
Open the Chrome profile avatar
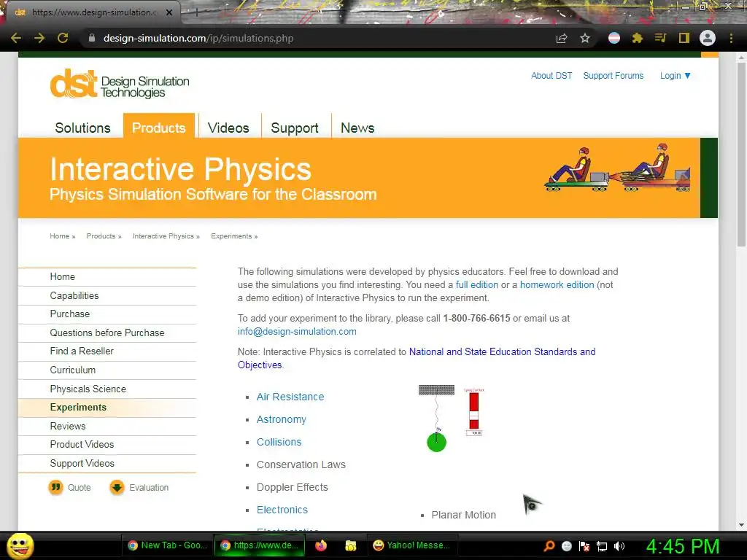(x=708, y=38)
